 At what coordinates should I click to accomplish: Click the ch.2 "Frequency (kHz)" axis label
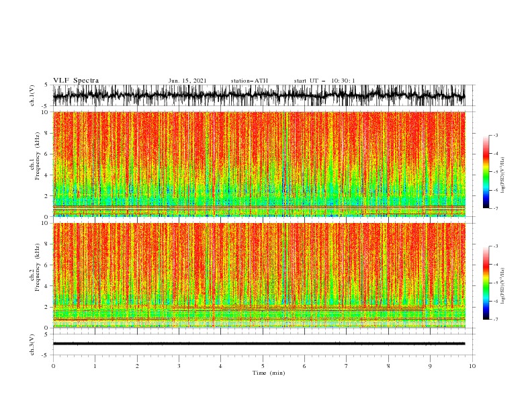38,267
